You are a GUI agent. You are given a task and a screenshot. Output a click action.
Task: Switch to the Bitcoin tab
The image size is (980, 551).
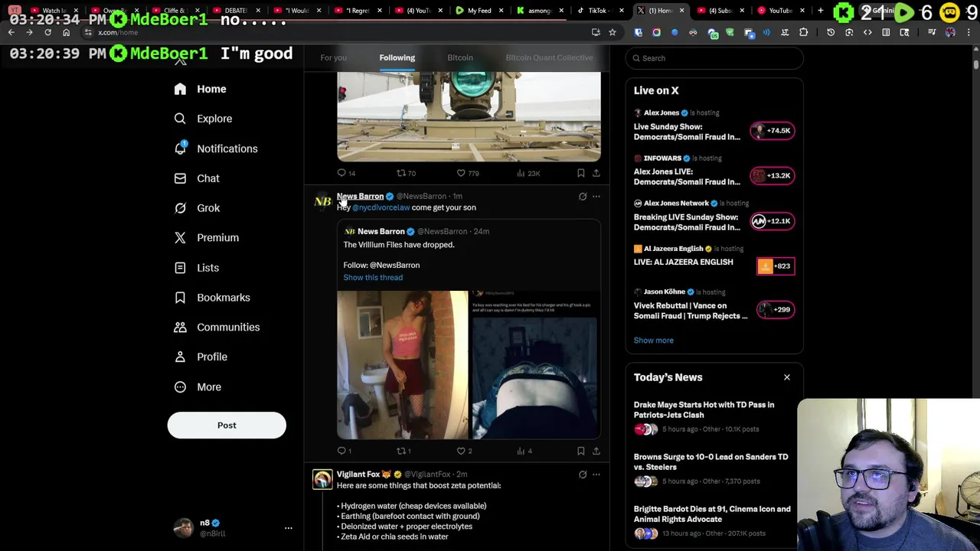(460, 57)
